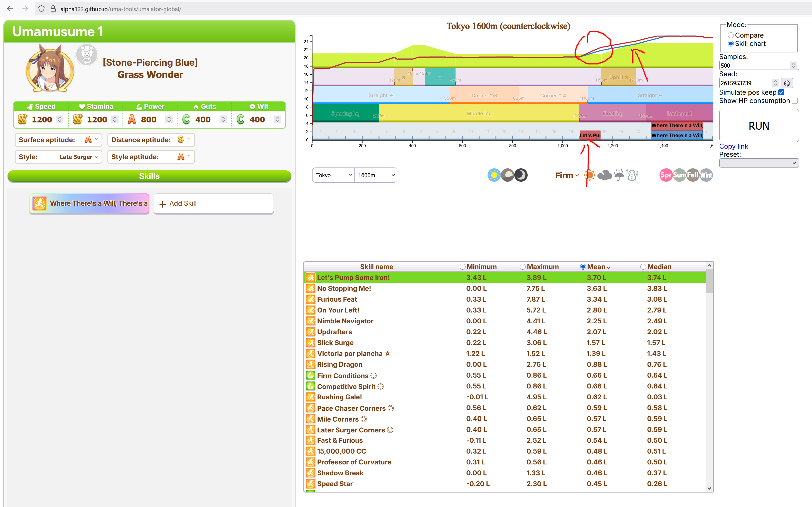Click the random seed dice button
812x507 pixels.
787,83
